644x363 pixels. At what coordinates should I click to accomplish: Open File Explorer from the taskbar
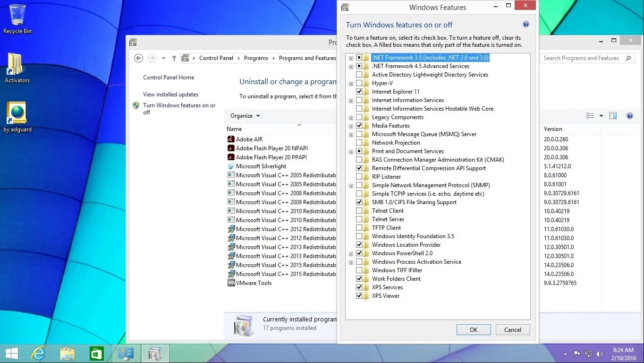68,353
